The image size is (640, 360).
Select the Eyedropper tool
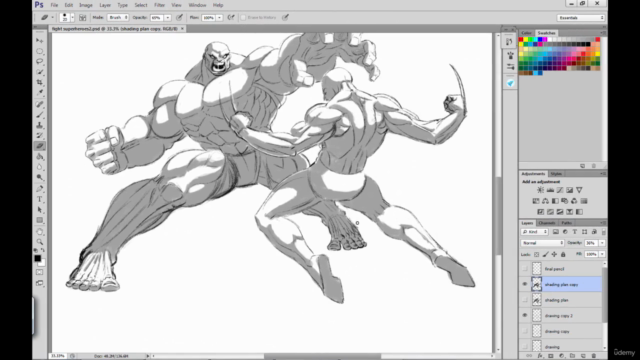point(40,93)
